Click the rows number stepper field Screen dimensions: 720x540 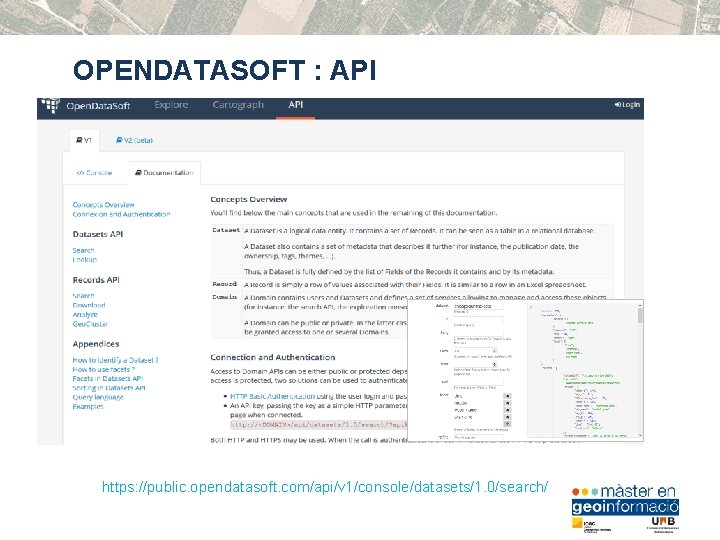tap(475, 351)
